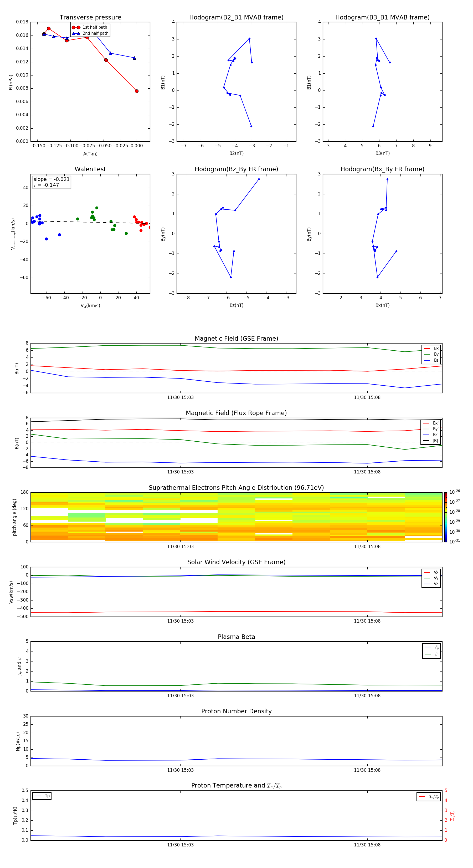
Task: Click the '10^-31' colorbar label
Action: (455, 542)
